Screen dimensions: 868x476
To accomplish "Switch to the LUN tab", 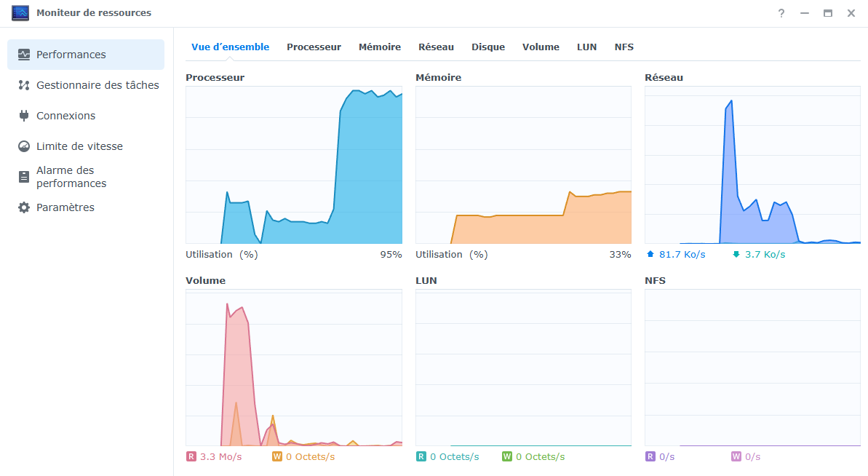I will (x=586, y=47).
